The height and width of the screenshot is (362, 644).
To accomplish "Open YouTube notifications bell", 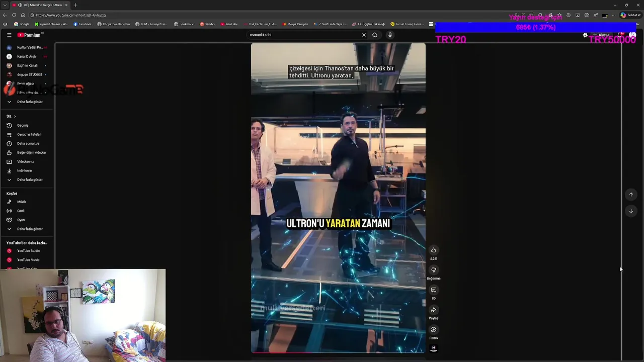I will (x=621, y=35).
